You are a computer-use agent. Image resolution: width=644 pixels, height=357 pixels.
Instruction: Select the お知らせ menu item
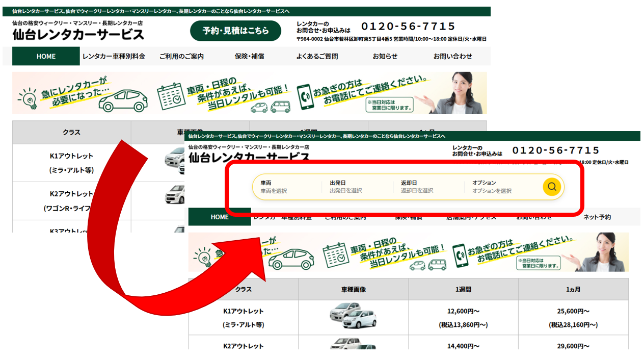click(x=385, y=57)
